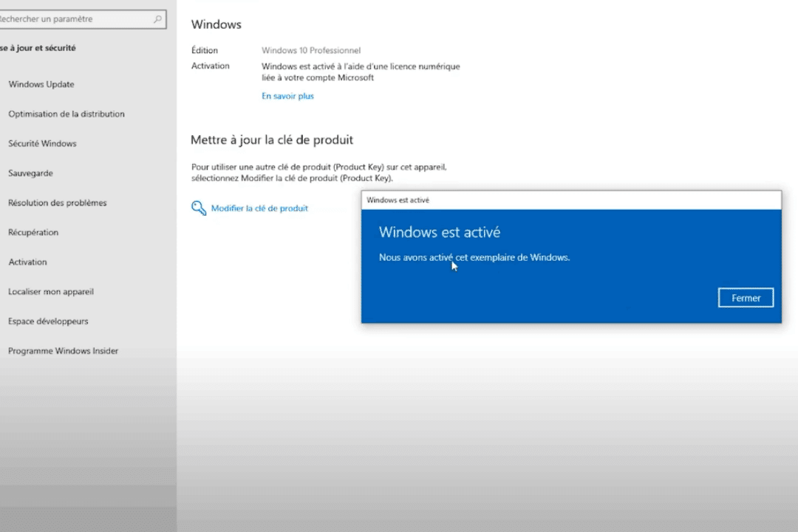Viewport: 798px width, 532px height.
Task: Select Sécurité Windows in sidebar
Action: pyautogui.click(x=42, y=143)
